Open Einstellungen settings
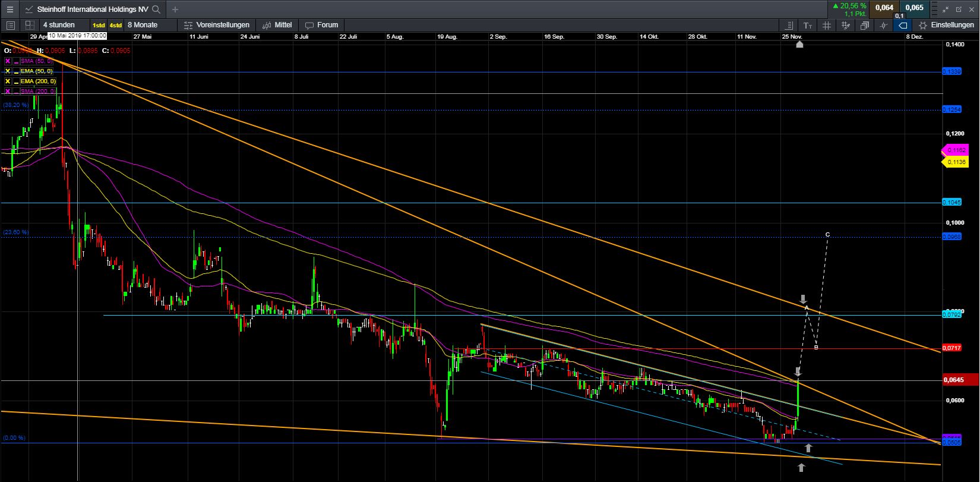 (x=946, y=25)
